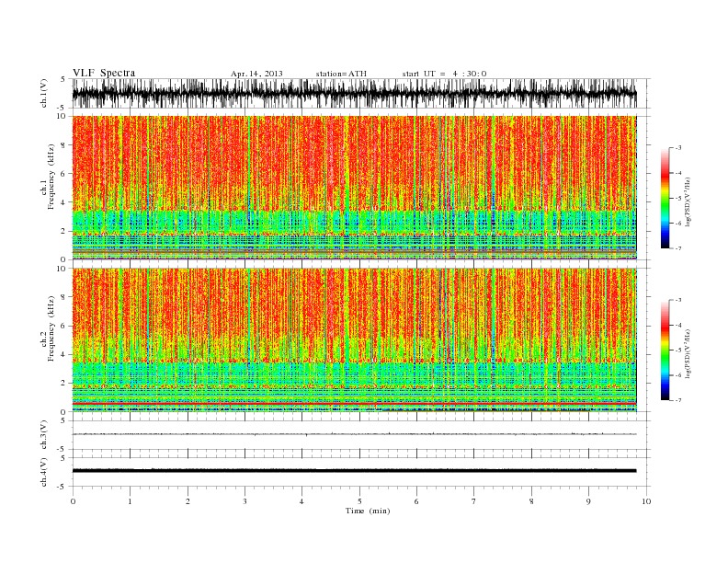Click the ch.3 flat waveform trace
Viewport: 728px width, 563px height.
coord(354,434)
